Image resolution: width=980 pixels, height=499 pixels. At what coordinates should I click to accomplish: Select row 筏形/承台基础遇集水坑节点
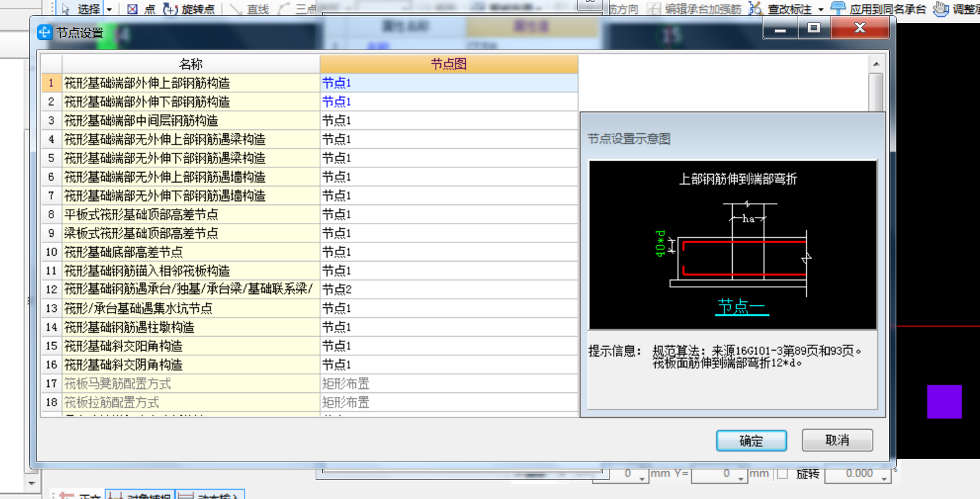coord(191,308)
